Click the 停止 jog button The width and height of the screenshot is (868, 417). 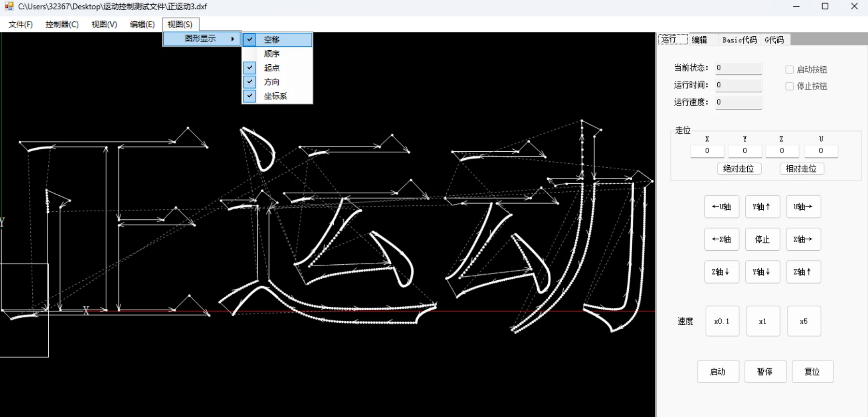coord(762,239)
